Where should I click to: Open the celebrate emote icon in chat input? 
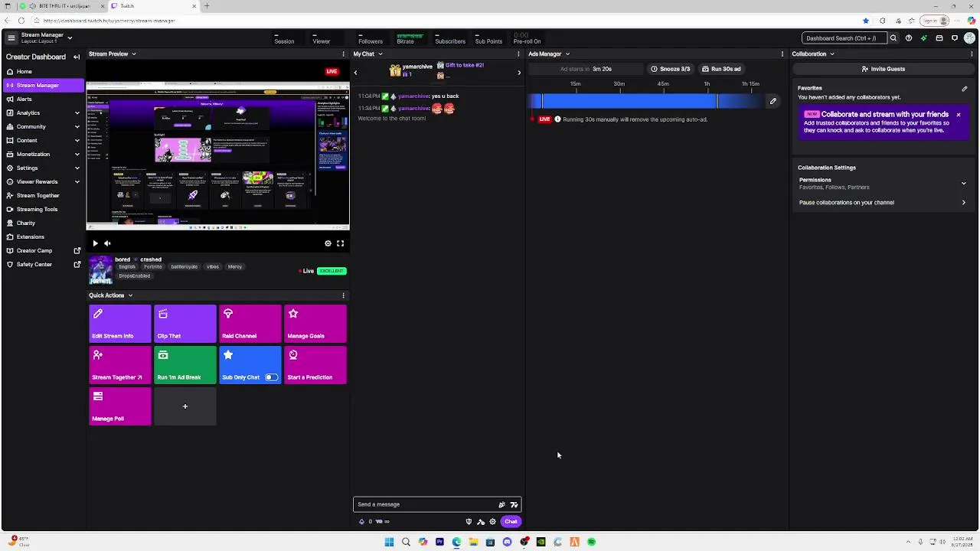(501, 504)
